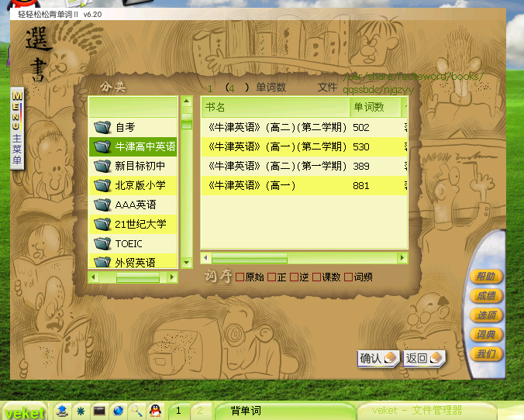Click the 881 word count cell
Screen dimensions: 524x420
pos(361,186)
